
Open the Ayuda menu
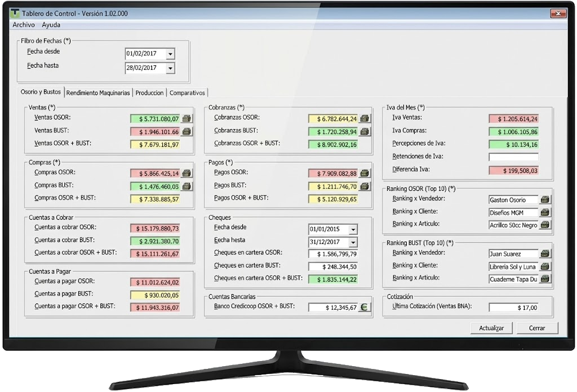tap(51, 25)
